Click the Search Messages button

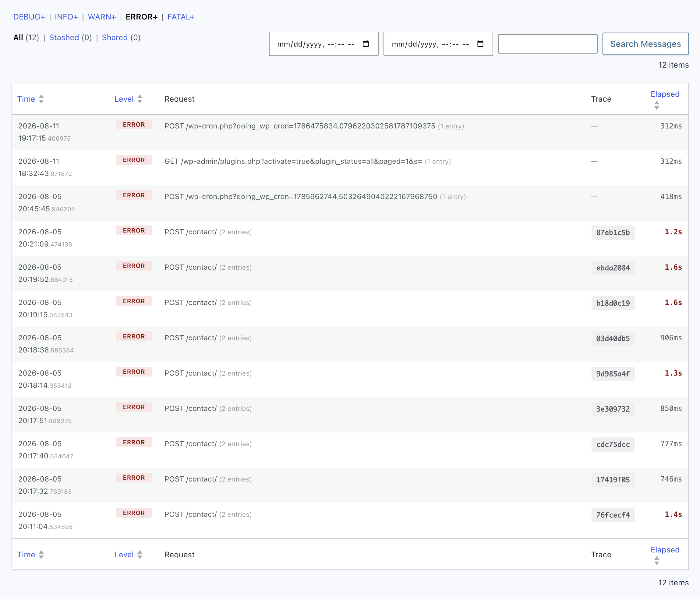[645, 44]
